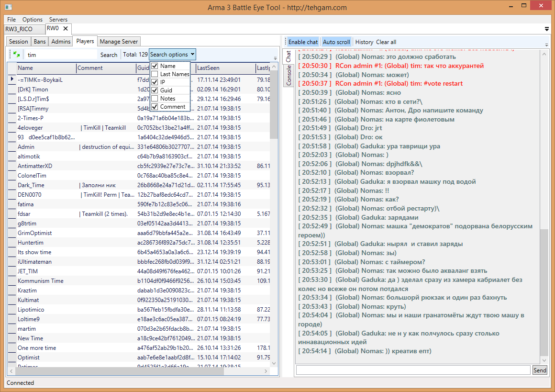This screenshot has height=392, width=555.
Task: Sort by the Comment column header
Action: tap(106, 68)
